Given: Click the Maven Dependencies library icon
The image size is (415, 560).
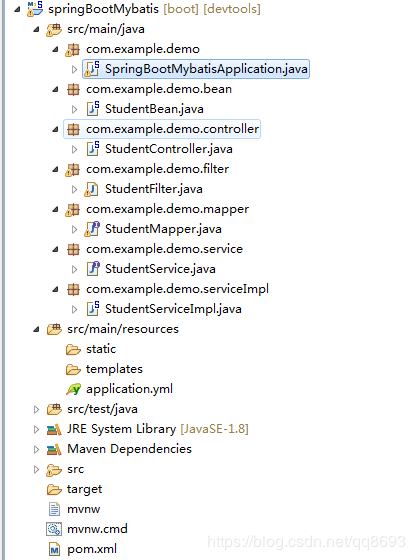Looking at the screenshot, I should 54,449.
